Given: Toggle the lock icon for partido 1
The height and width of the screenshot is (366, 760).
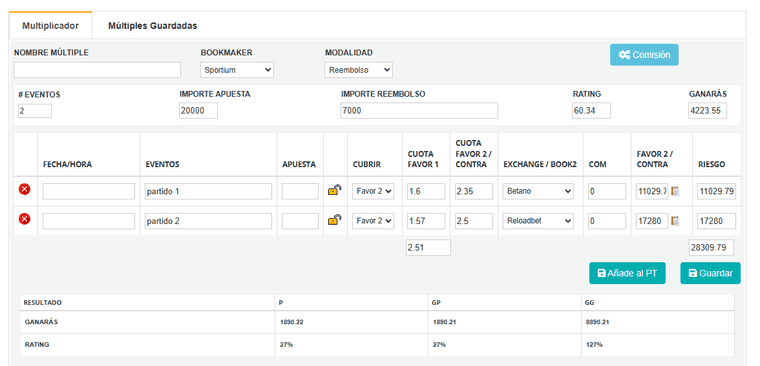Looking at the screenshot, I should pyautogui.click(x=334, y=190).
